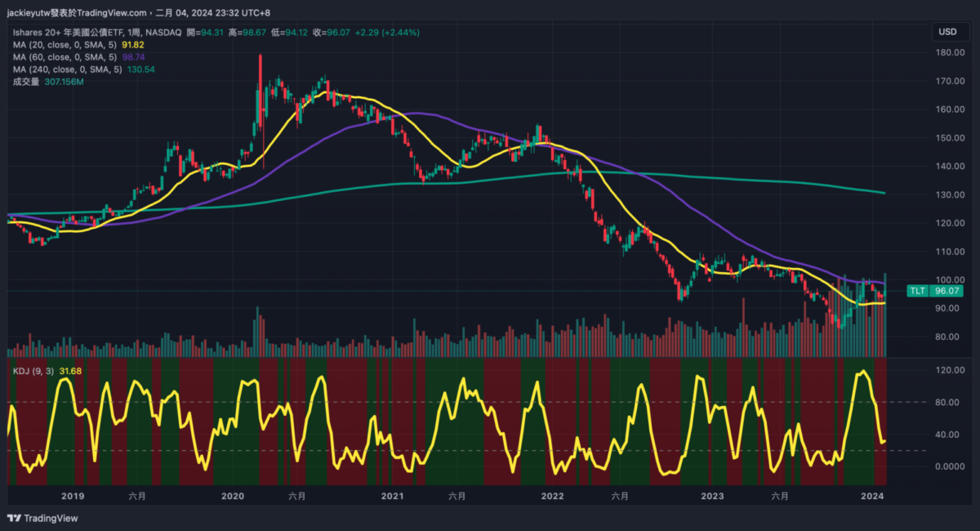Screen dimensions: 980x531
Task: Click the 130.54 MA 240 value
Action: click(140, 69)
